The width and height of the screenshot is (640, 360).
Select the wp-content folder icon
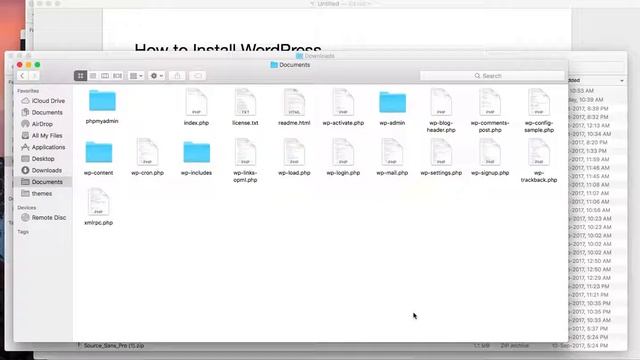tap(99, 152)
